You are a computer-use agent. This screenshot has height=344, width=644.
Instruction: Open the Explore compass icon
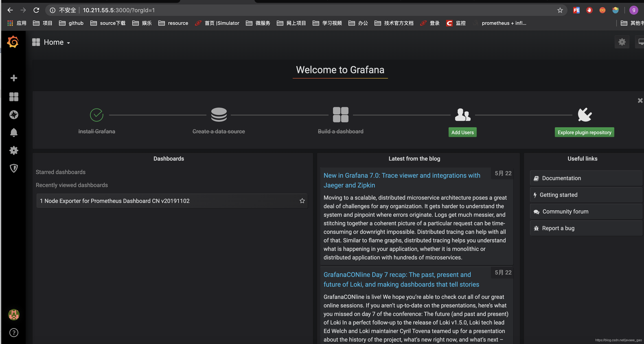14,115
